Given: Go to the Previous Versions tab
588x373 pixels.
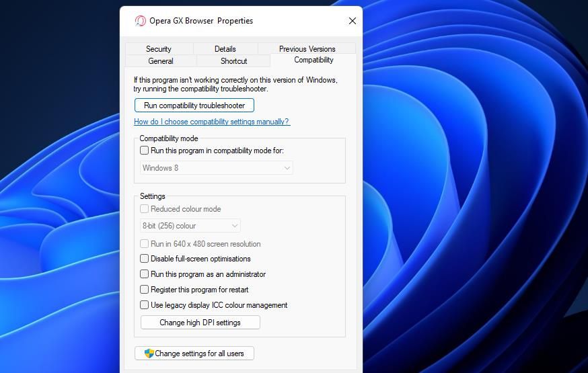Looking at the screenshot, I should click(307, 49).
